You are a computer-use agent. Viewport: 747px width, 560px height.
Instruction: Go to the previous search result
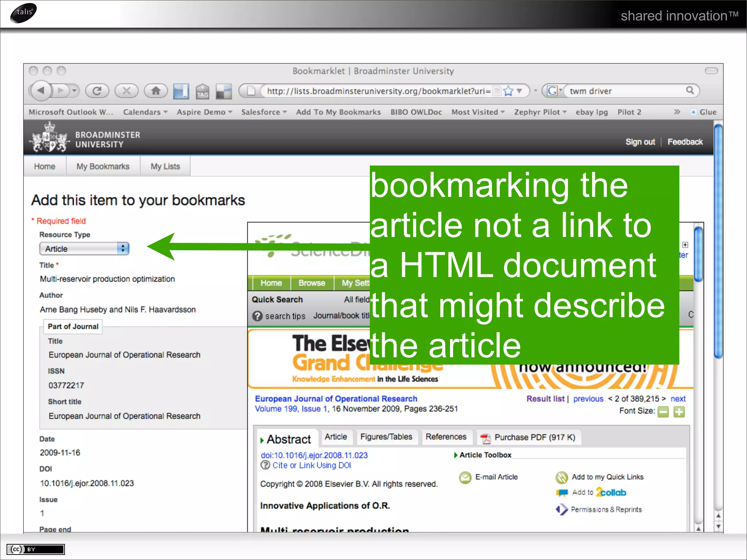coord(588,399)
